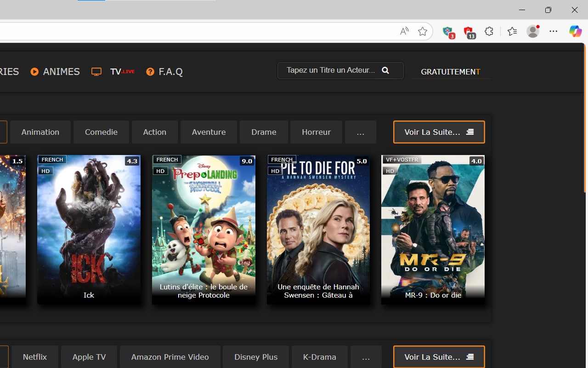Select the Apple TV platform tab
This screenshot has width=588, height=368.
click(89, 357)
